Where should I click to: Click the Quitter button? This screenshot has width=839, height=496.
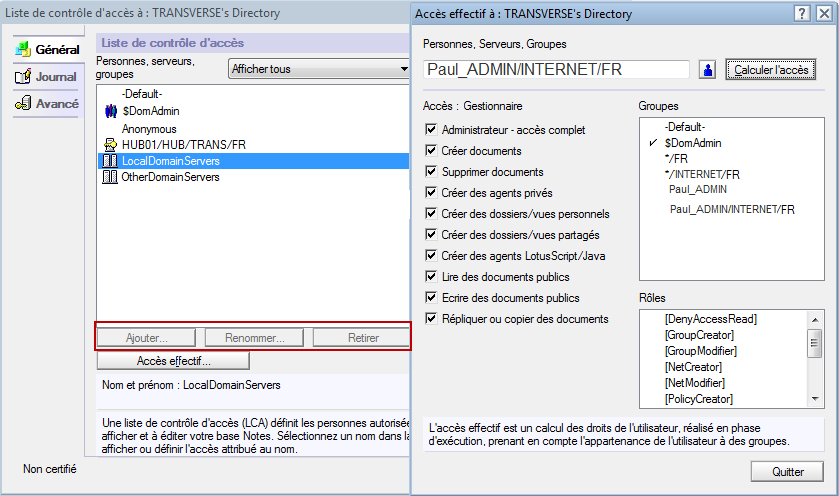pos(787,472)
